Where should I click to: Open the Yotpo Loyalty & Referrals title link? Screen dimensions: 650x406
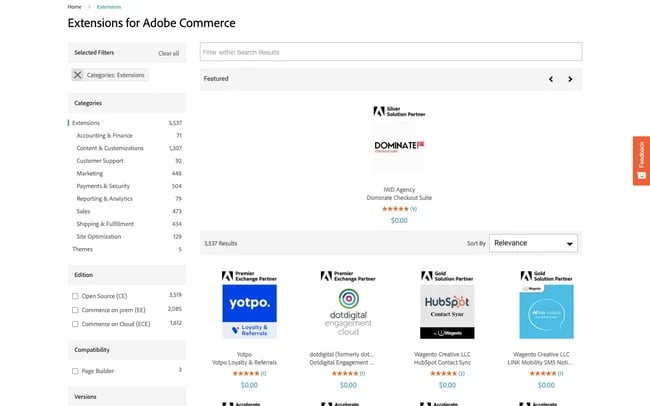[244, 363]
